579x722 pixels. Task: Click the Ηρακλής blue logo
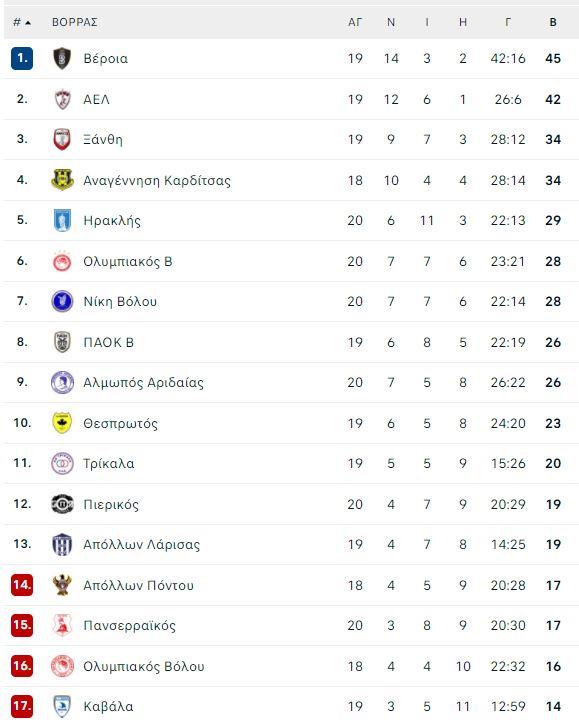click(x=62, y=221)
